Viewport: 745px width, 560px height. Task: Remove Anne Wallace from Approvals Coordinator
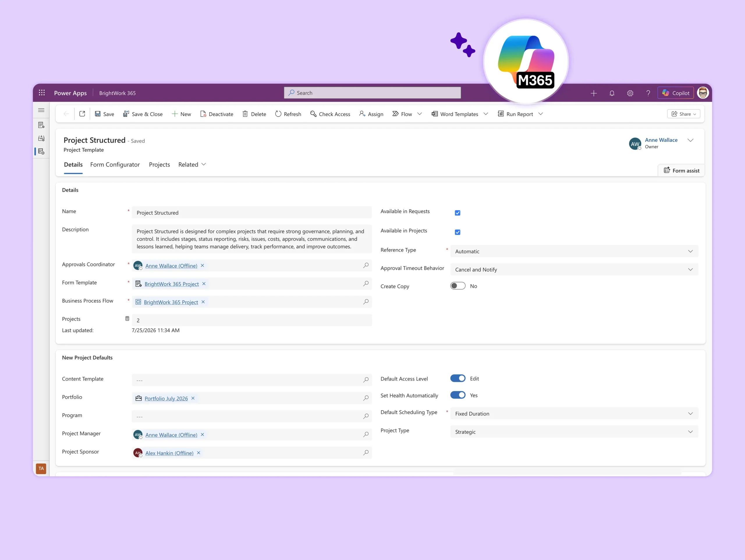tap(203, 265)
